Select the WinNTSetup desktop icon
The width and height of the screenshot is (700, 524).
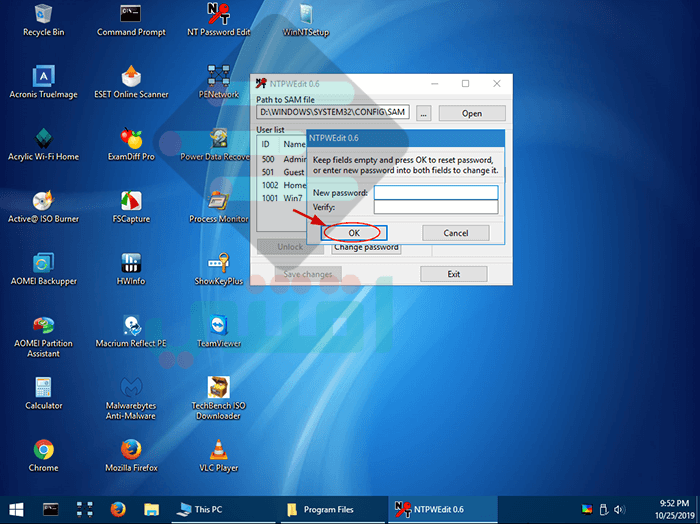[306, 21]
